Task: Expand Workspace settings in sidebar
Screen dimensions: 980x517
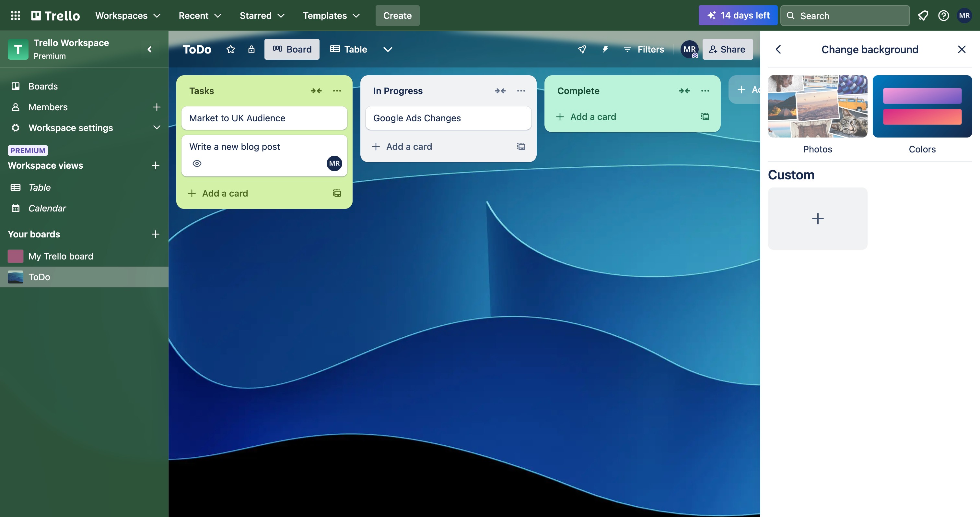Action: [x=156, y=127]
